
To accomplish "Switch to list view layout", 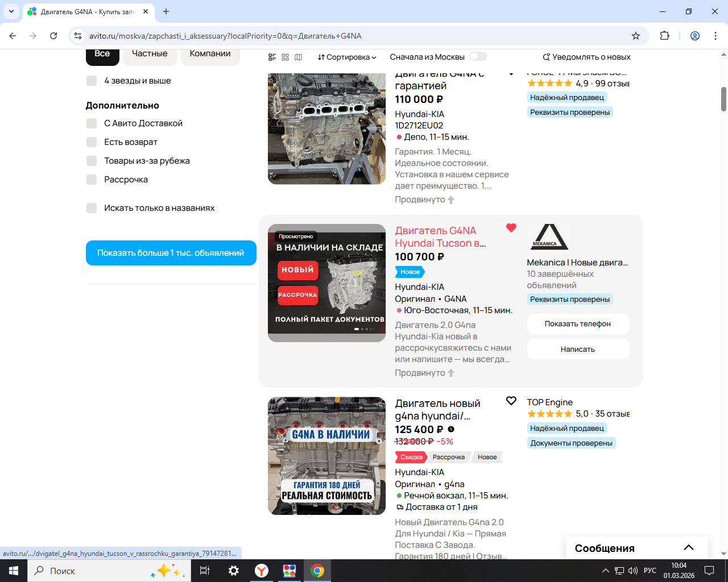I will pyautogui.click(x=272, y=57).
